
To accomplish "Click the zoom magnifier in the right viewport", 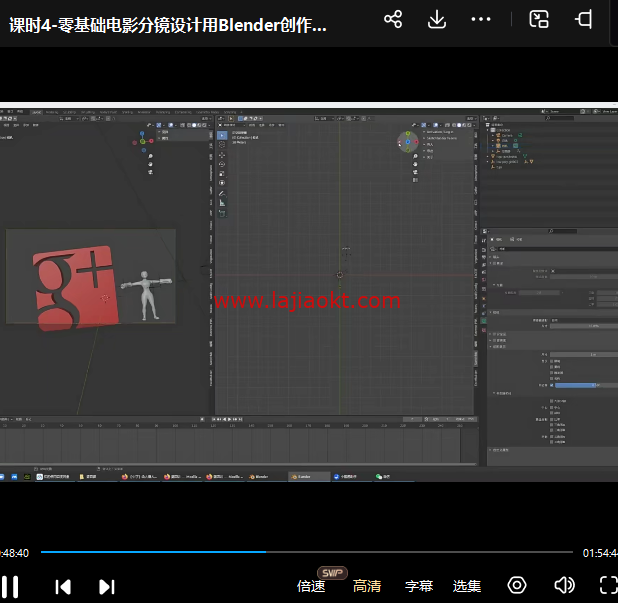I will (415, 156).
